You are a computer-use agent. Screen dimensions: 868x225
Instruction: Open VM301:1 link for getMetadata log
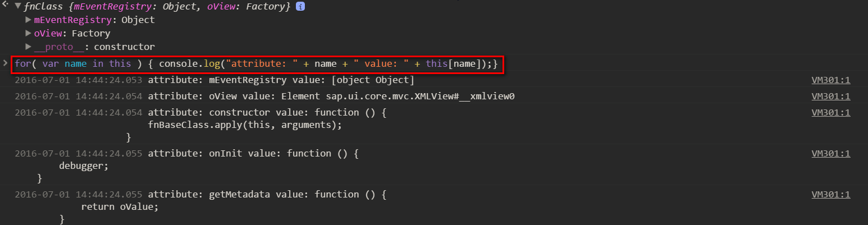[x=831, y=194]
